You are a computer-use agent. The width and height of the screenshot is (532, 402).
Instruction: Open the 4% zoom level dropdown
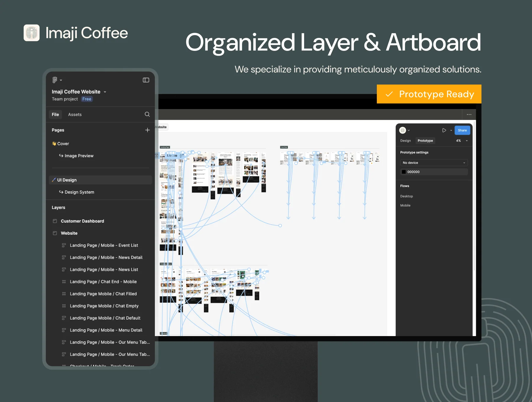coord(462,141)
